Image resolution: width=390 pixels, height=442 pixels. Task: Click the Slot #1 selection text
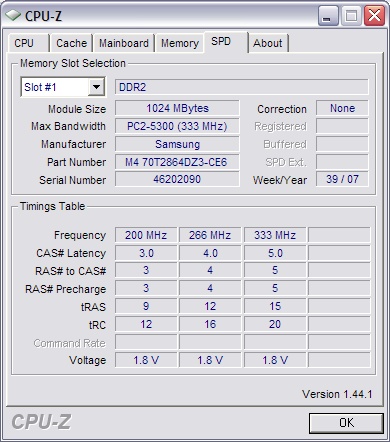point(40,87)
